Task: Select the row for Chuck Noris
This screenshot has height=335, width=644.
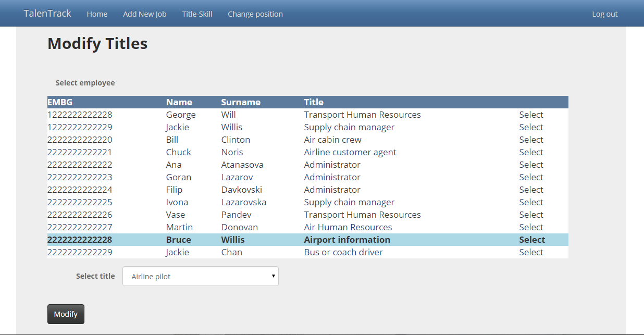Action: tap(531, 152)
